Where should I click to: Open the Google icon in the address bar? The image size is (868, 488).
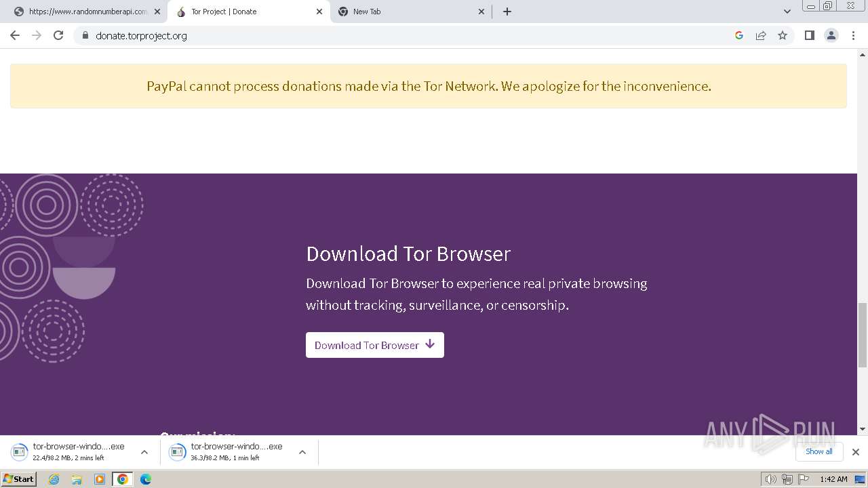[x=739, y=35]
